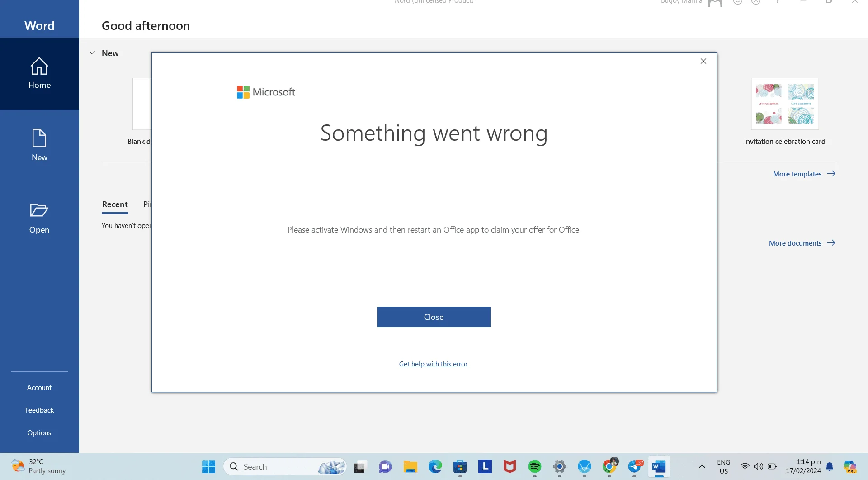Open the clock and calendar flyout
The width and height of the screenshot is (868, 480).
coord(803,466)
